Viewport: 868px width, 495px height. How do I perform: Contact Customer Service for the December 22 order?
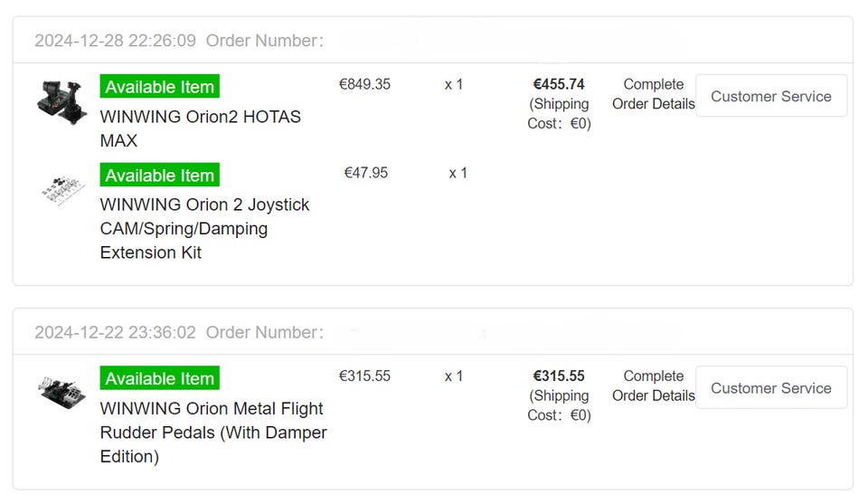770,388
